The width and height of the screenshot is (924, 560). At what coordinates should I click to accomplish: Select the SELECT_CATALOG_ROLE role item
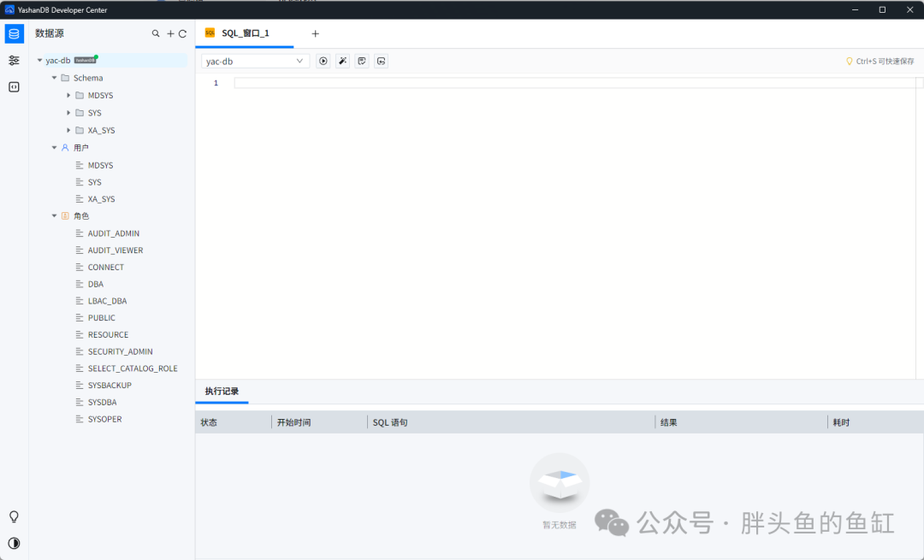click(133, 368)
